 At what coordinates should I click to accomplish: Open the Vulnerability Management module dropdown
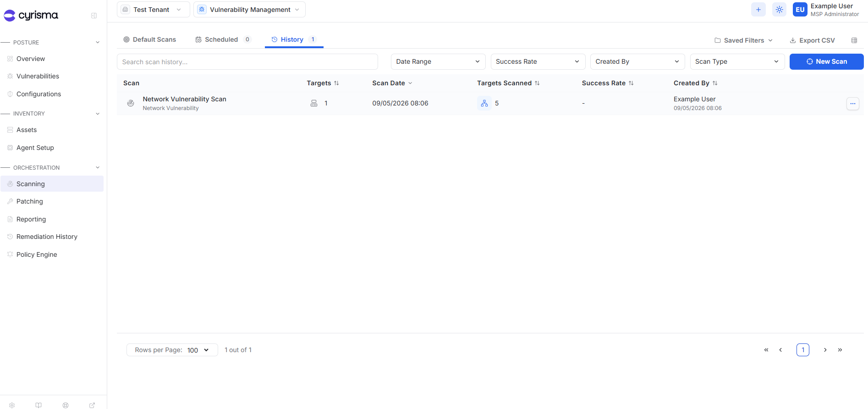tap(249, 10)
